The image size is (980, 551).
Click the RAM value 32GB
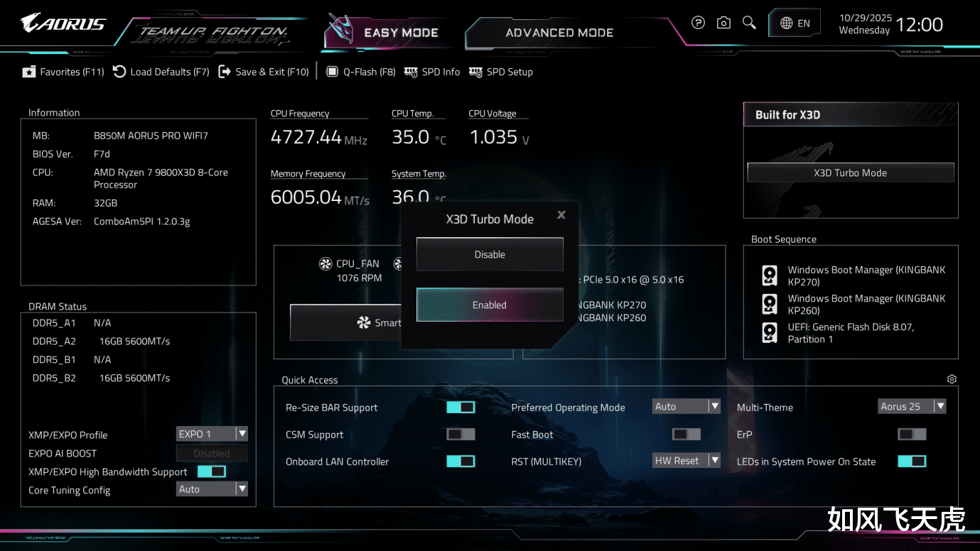106,203
